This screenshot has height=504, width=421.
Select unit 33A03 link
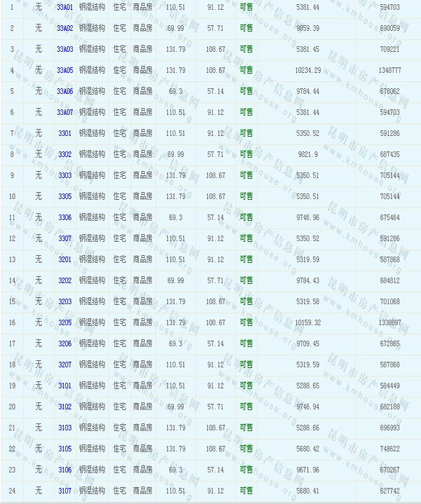(x=65, y=49)
